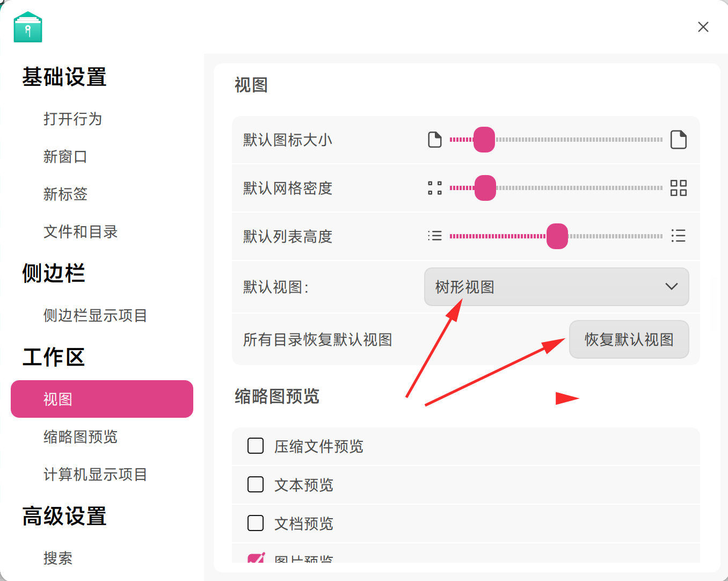Click the 视图 heading in the settings panel

251,85
